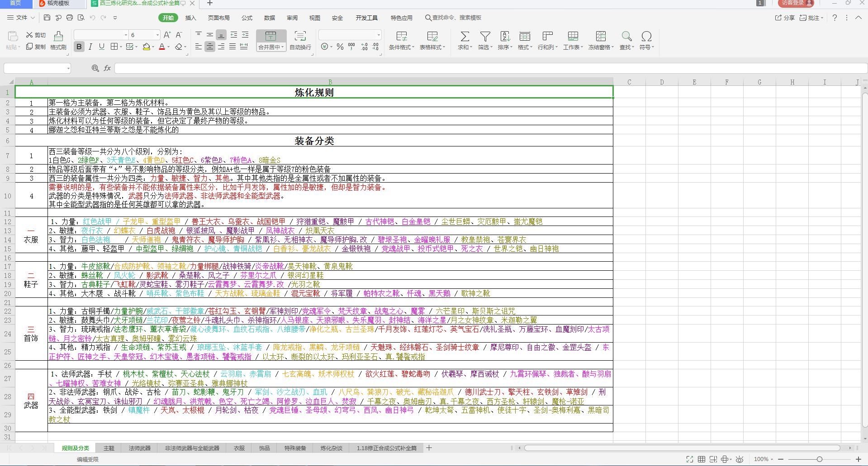This screenshot has width=868, height=466.
Task: Open the 数据 (Data) ribbon tab
Action: (270, 18)
